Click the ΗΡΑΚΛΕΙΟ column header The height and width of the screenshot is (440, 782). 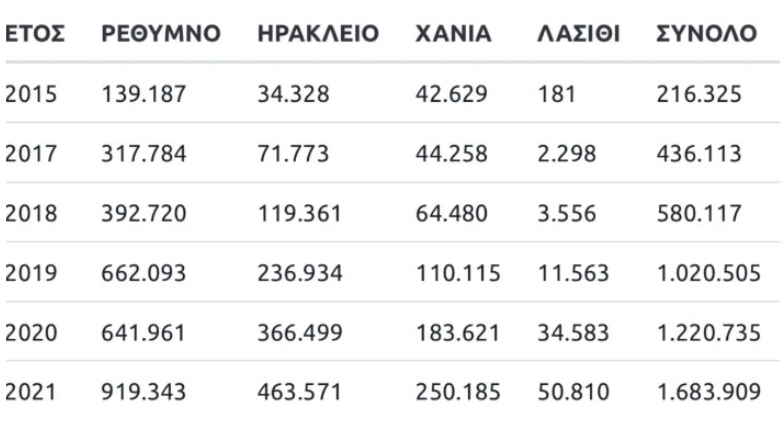[x=318, y=34]
